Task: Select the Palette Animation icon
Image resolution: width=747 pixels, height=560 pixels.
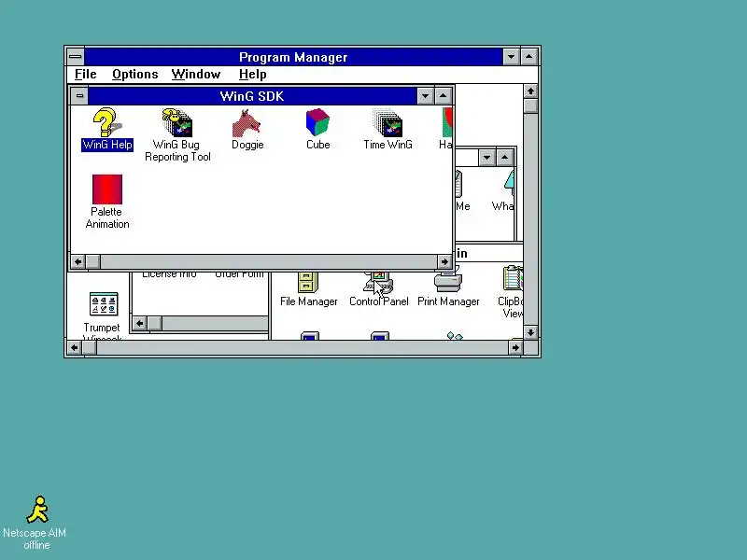Action: [x=107, y=202]
